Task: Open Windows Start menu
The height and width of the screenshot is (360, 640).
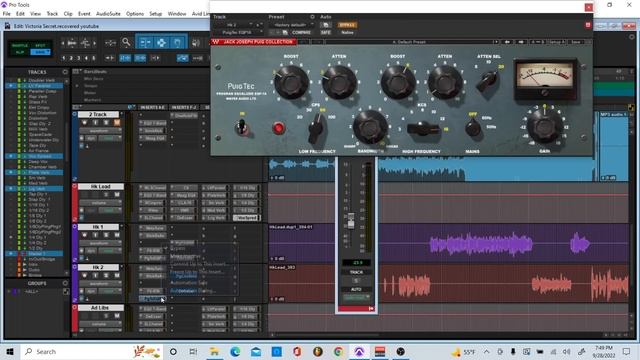Action: pos(10,351)
